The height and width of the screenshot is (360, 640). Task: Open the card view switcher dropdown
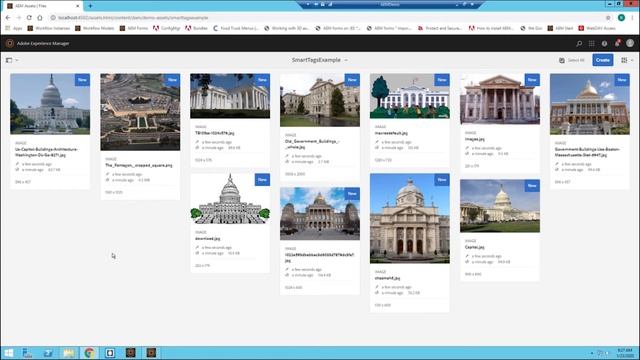click(x=627, y=60)
